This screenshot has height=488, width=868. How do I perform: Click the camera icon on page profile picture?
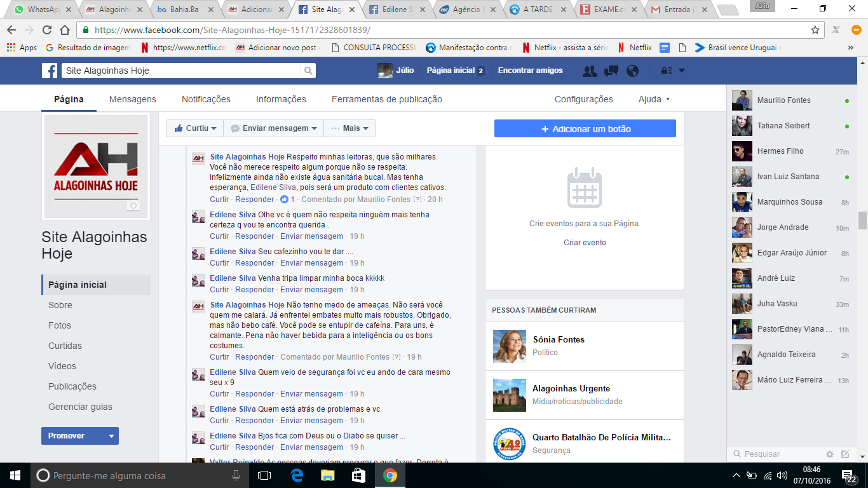[x=133, y=205]
